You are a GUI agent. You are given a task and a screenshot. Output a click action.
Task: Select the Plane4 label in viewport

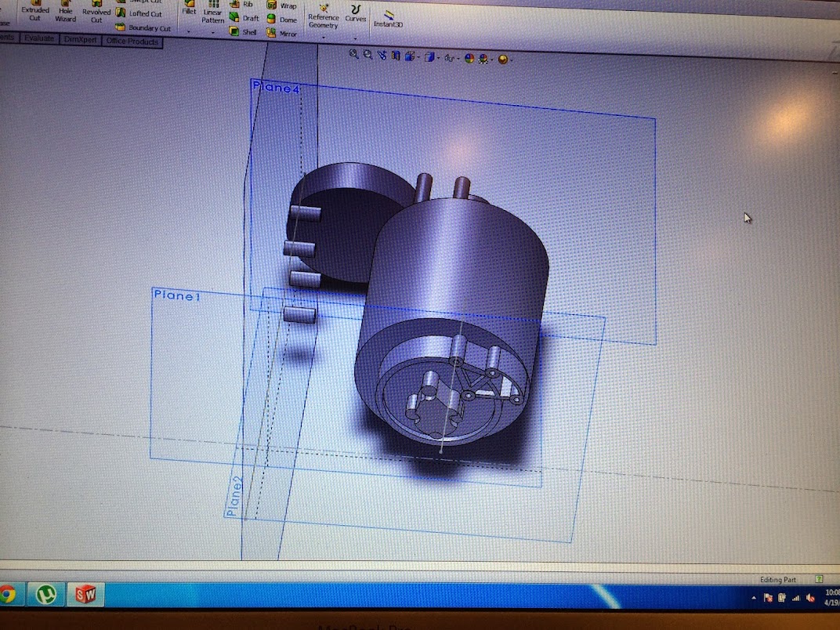coord(276,87)
